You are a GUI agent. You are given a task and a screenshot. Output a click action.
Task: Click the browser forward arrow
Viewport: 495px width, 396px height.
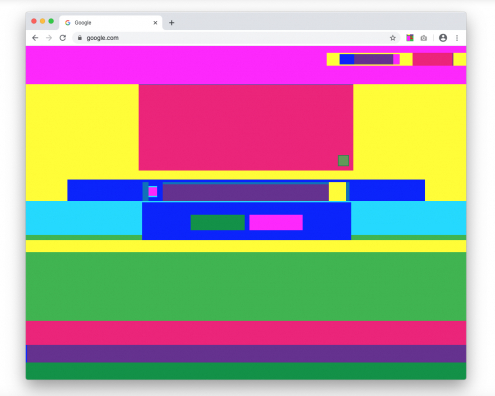pyautogui.click(x=49, y=38)
